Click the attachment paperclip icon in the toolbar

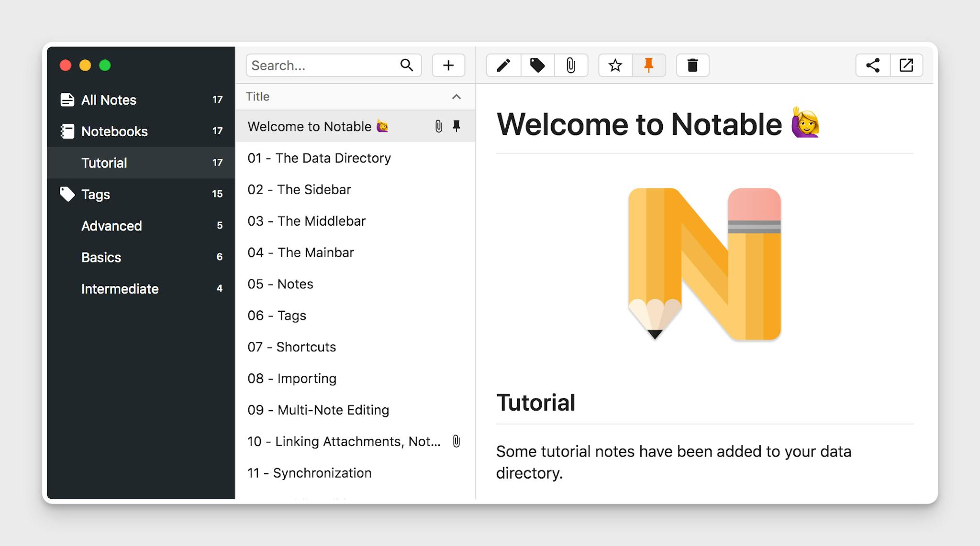pyautogui.click(x=571, y=66)
